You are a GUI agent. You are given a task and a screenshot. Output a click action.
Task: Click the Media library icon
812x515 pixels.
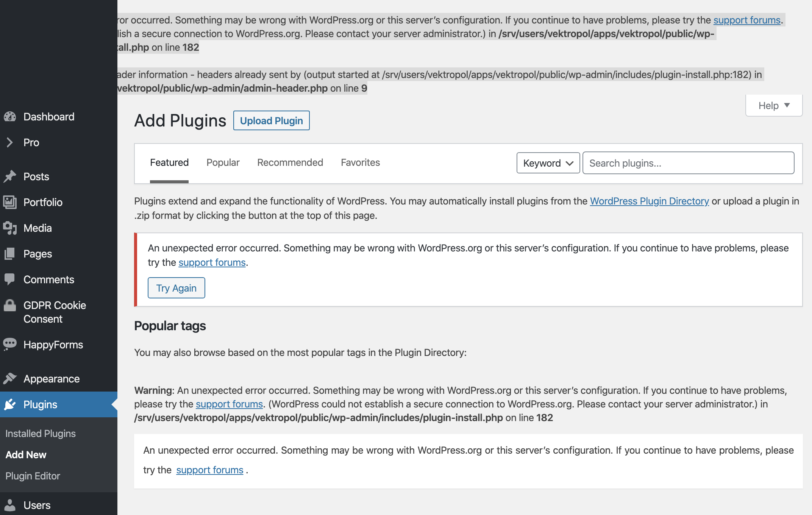(x=10, y=228)
